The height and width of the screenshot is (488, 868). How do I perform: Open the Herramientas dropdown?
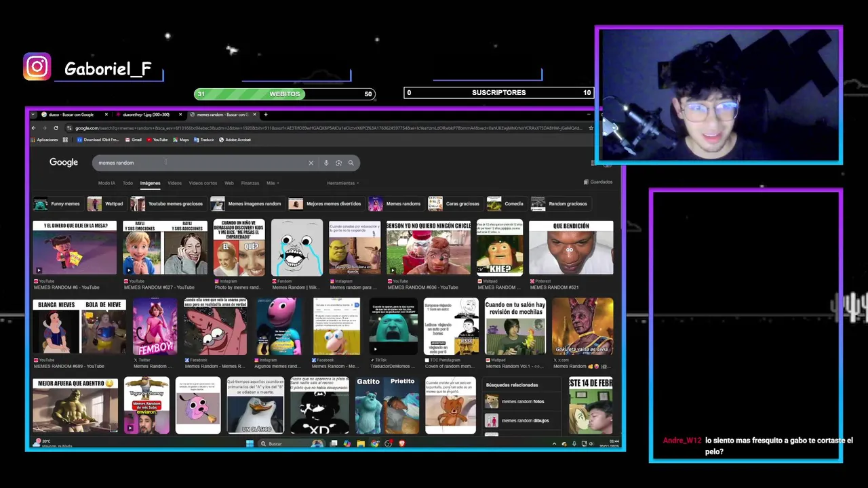(342, 183)
